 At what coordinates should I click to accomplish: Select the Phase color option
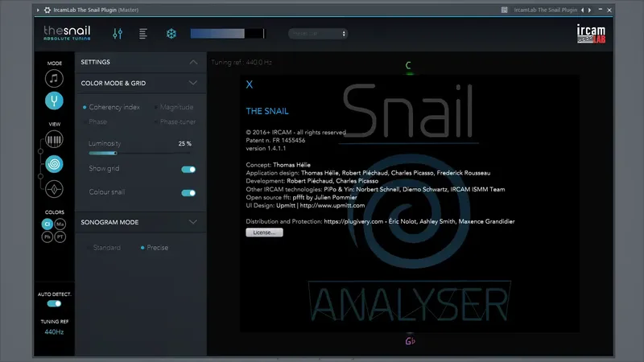[95, 122]
